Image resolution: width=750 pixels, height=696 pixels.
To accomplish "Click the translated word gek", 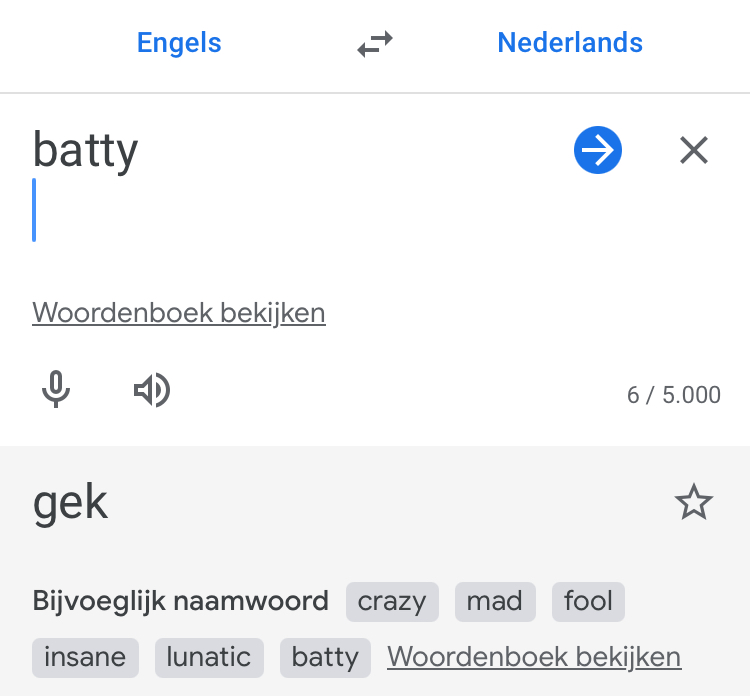I will click(70, 502).
